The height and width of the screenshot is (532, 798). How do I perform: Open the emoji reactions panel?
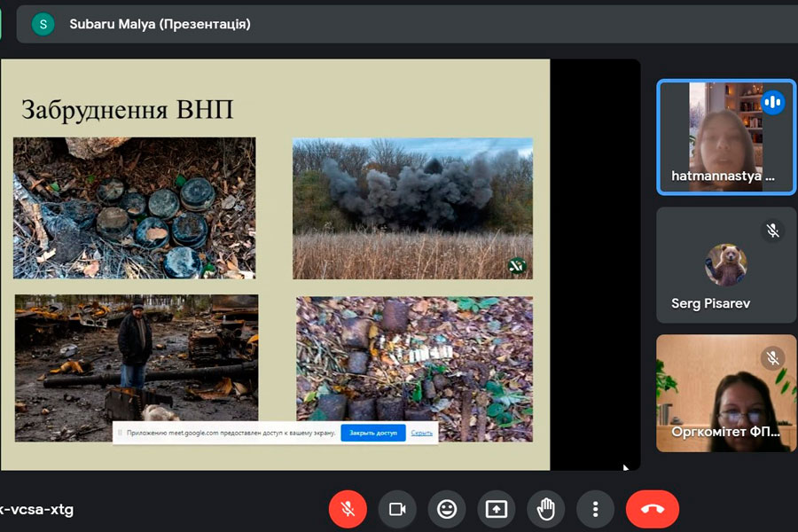[x=447, y=509]
